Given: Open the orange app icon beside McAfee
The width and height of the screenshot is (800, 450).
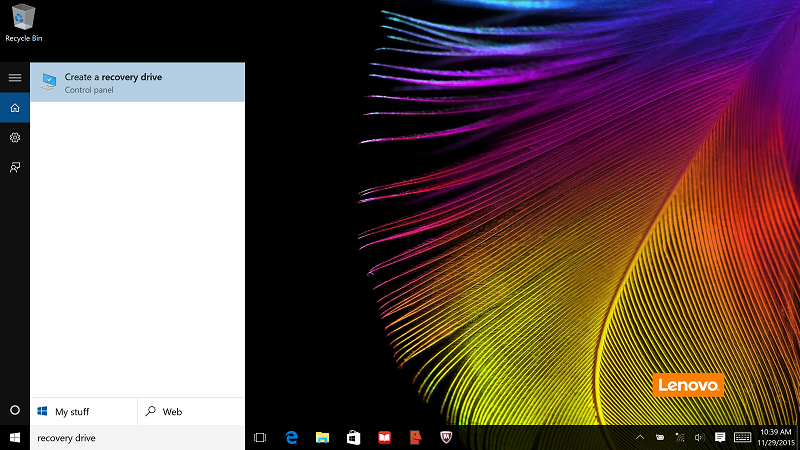Looking at the screenshot, I should click(x=415, y=438).
